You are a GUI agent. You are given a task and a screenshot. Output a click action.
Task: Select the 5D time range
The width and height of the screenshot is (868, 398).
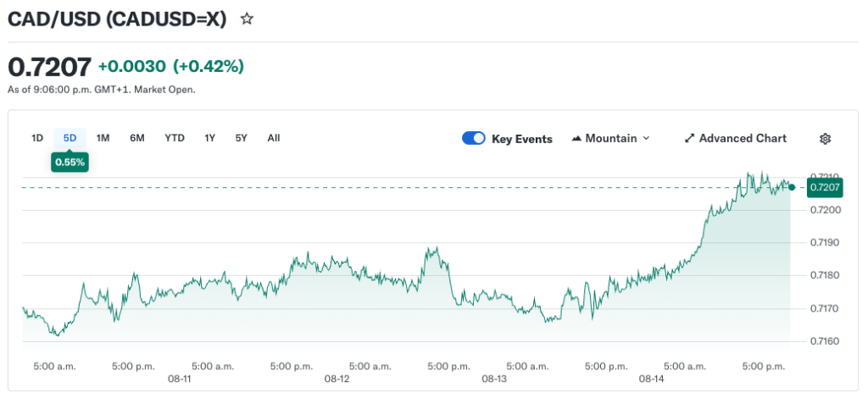(x=70, y=138)
